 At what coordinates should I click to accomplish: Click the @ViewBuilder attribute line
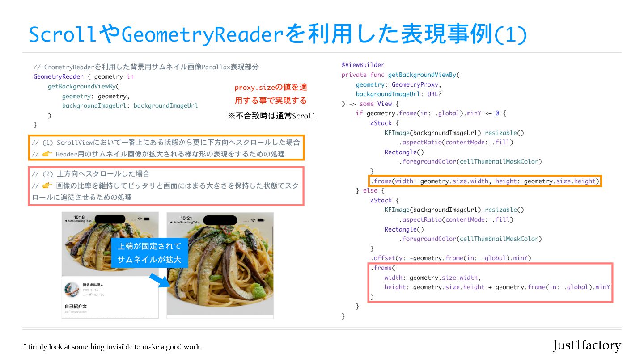(363, 65)
